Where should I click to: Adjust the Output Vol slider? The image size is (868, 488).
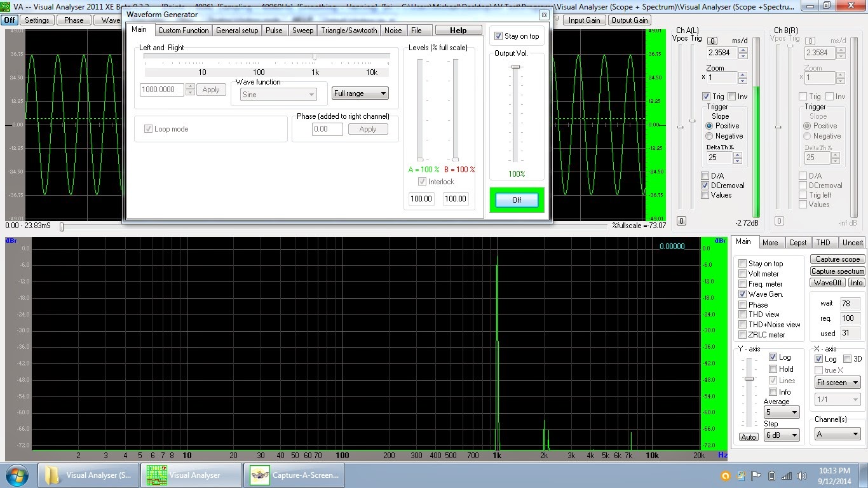(516, 68)
